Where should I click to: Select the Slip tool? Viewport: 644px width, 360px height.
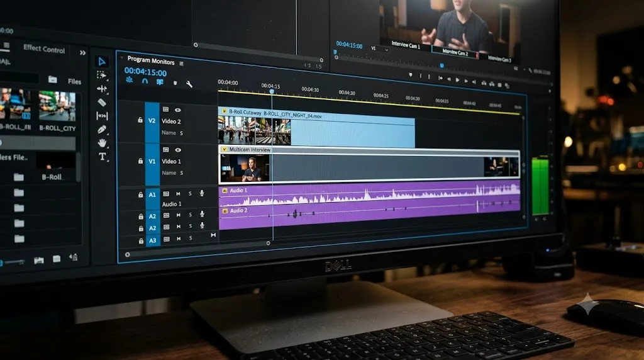[x=102, y=116]
